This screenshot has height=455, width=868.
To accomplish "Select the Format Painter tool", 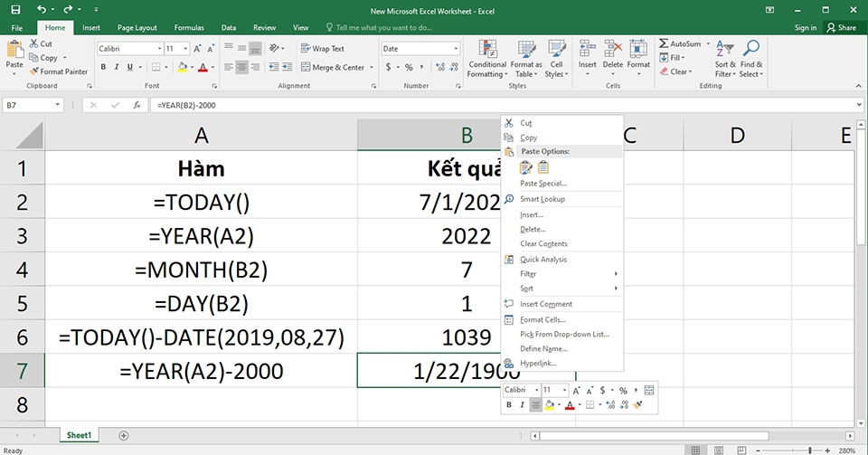I will (59, 71).
